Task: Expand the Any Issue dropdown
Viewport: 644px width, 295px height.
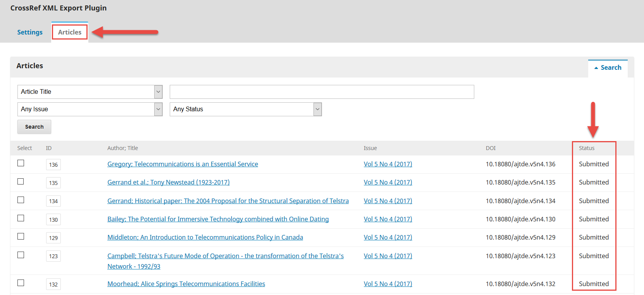Action: coord(90,109)
